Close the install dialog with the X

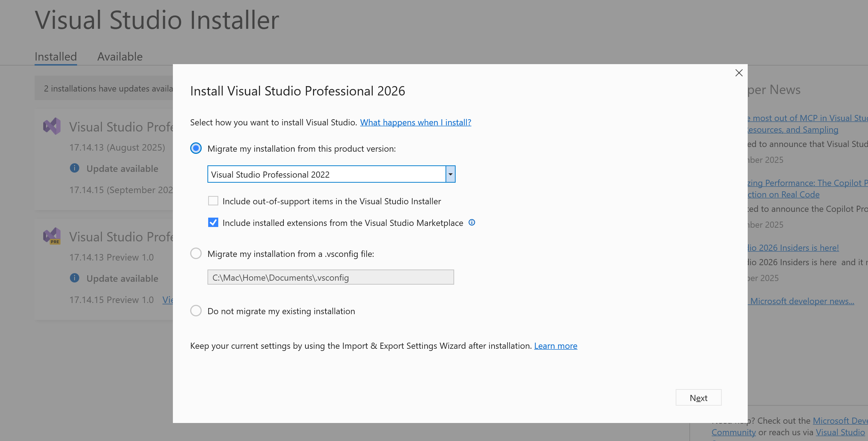(739, 73)
